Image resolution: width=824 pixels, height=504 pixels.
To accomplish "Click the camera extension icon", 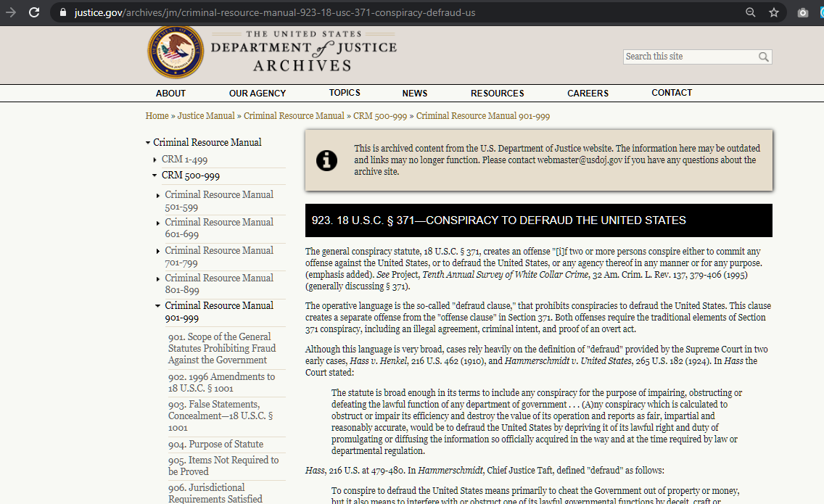I will pyautogui.click(x=802, y=12).
